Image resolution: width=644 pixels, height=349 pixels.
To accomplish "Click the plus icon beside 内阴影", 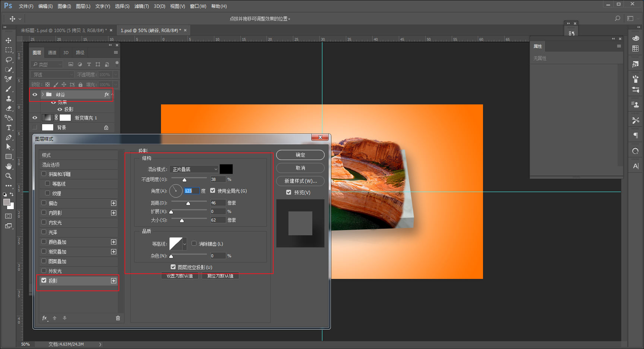I will (x=114, y=213).
